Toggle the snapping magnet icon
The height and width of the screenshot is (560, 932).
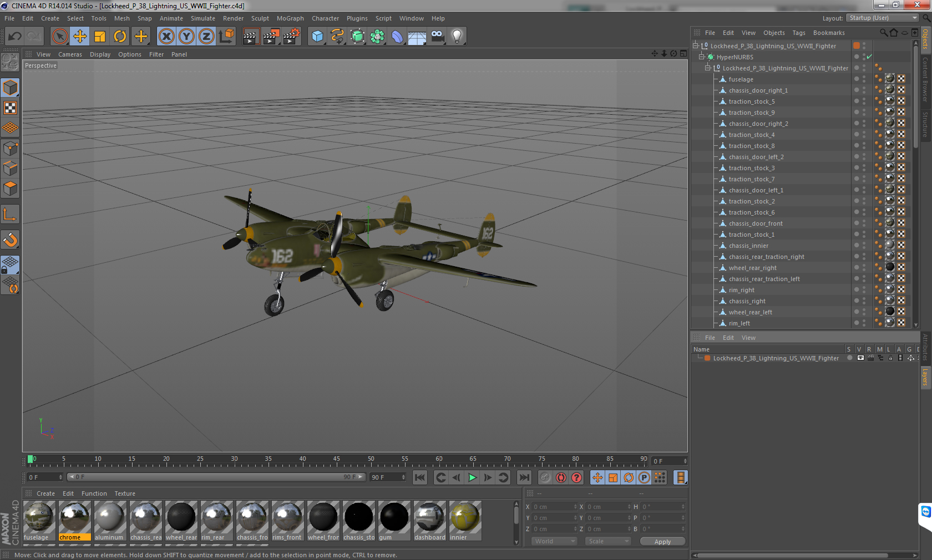[x=11, y=240]
